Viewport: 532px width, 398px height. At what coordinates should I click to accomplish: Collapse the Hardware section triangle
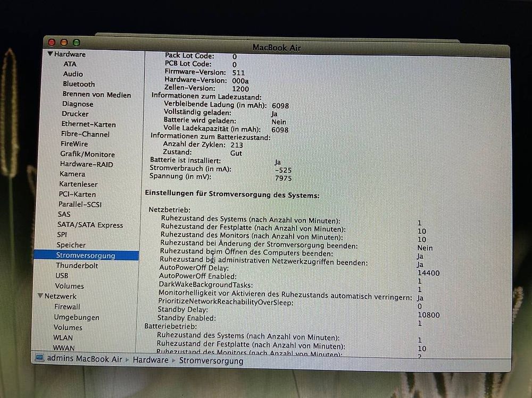click(50, 54)
